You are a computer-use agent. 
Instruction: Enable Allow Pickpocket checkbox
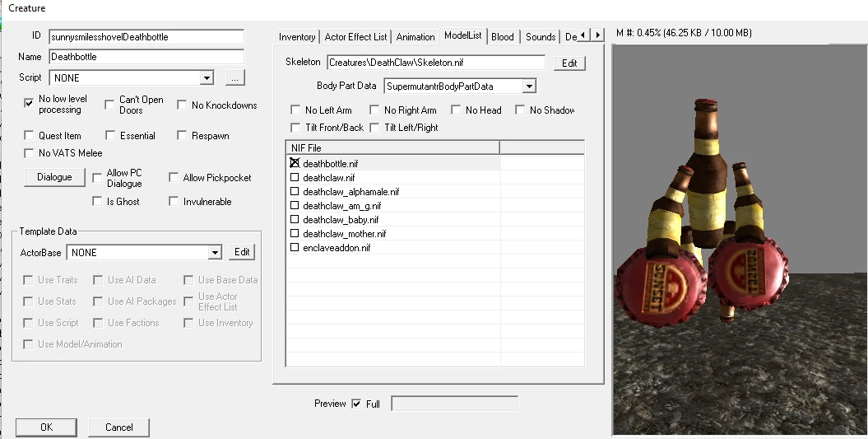coord(174,177)
